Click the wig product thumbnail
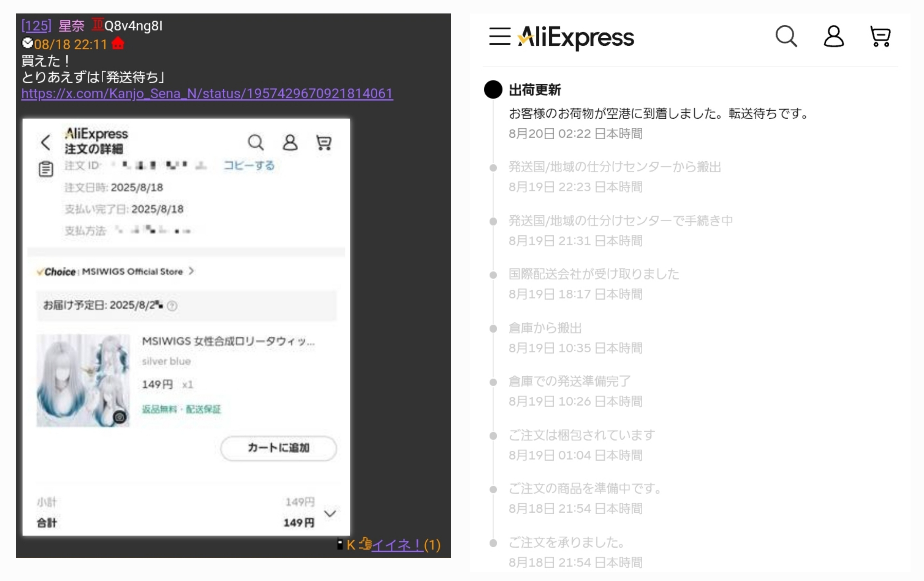Image resolution: width=924 pixels, height=581 pixels. [x=83, y=380]
